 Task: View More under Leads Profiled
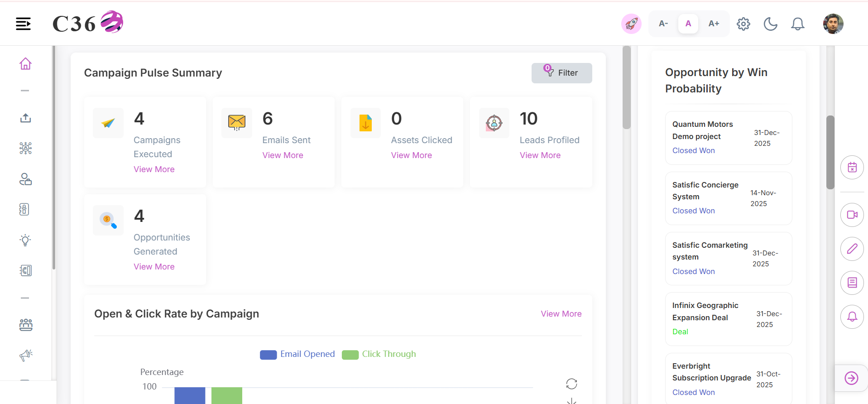pos(540,155)
